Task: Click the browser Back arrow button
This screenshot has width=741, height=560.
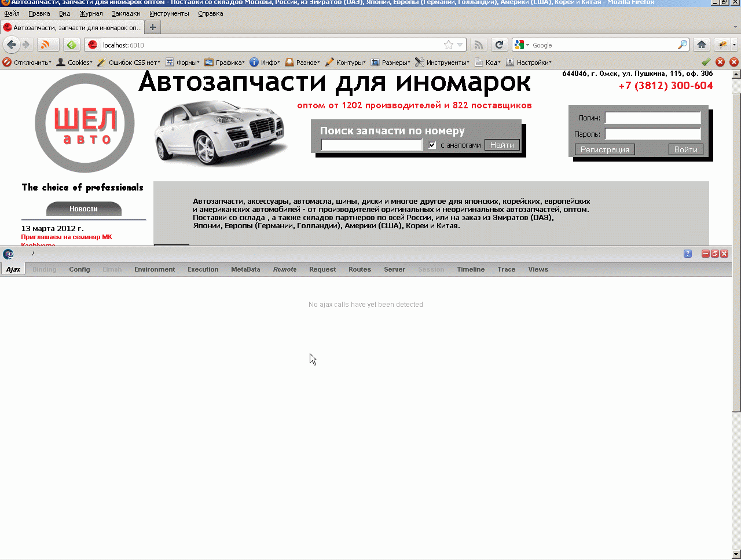Action: point(12,45)
